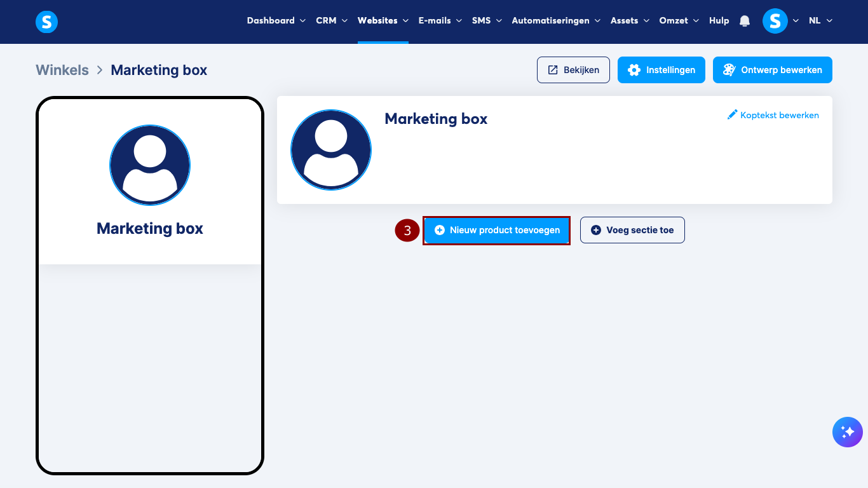868x488 pixels.
Task: Click the profile image in the header card
Action: 331,150
